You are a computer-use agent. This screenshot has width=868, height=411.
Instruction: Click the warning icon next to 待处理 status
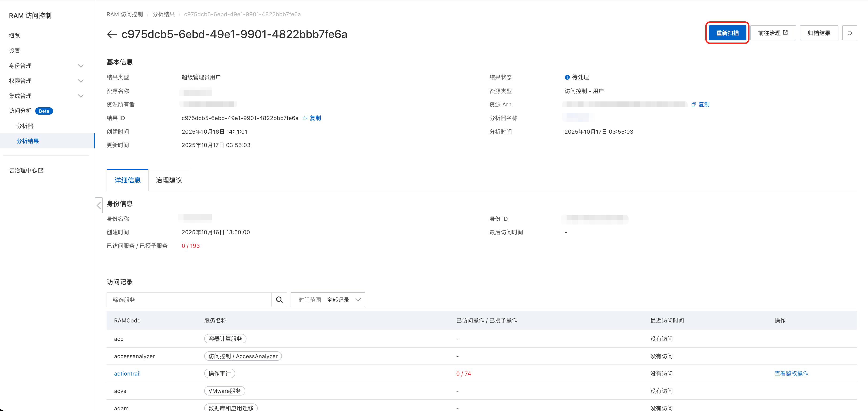567,77
